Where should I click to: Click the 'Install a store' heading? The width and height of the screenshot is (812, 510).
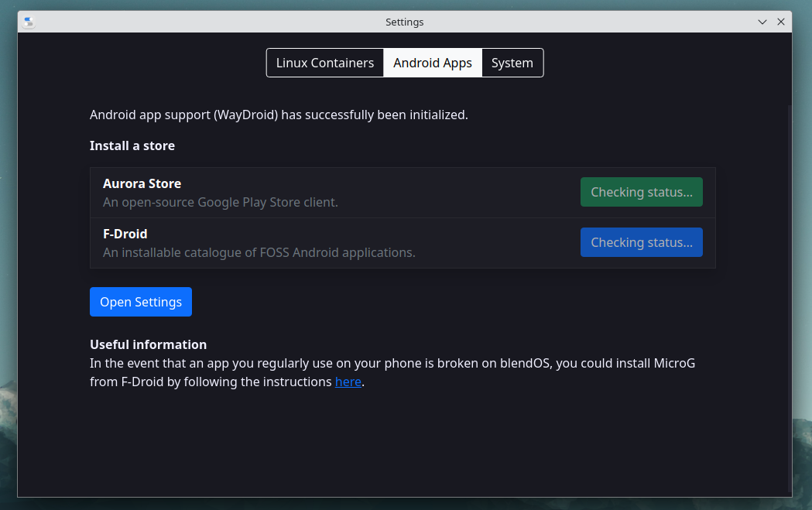132,146
